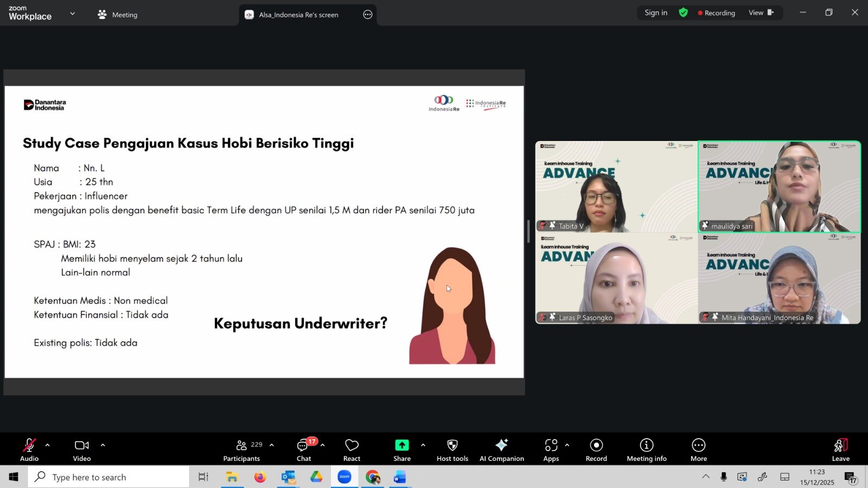Click the panel divider handle beside slide
This screenshot has height=488, width=868.
tap(528, 232)
